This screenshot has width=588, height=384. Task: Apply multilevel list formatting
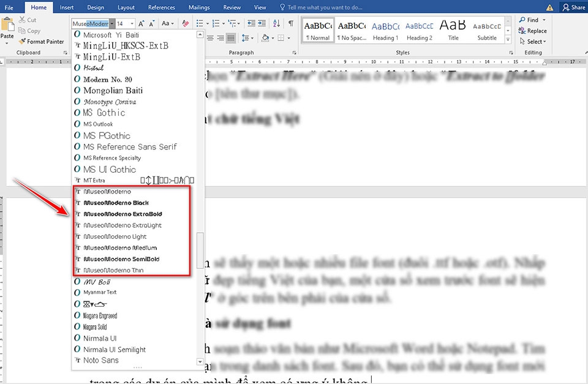coord(232,24)
